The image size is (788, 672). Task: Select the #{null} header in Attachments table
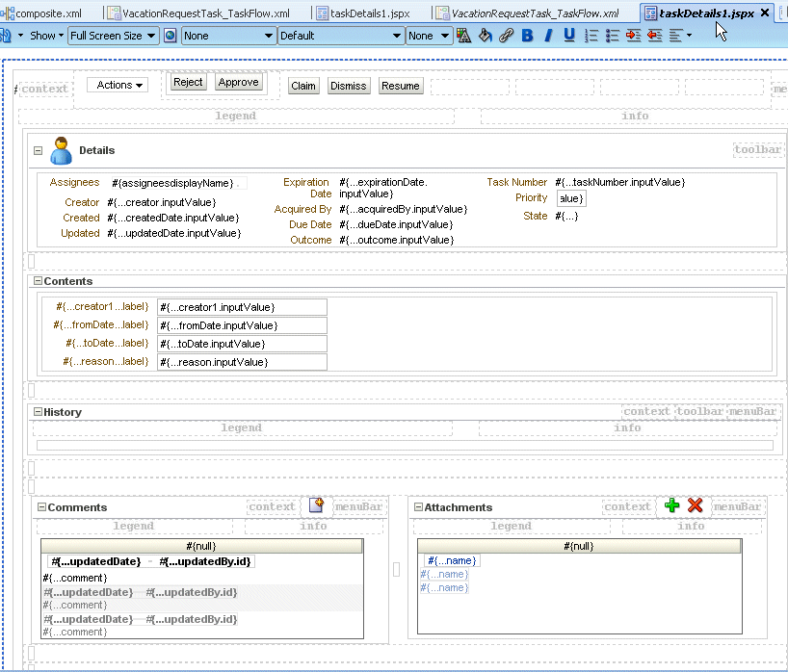(579, 546)
